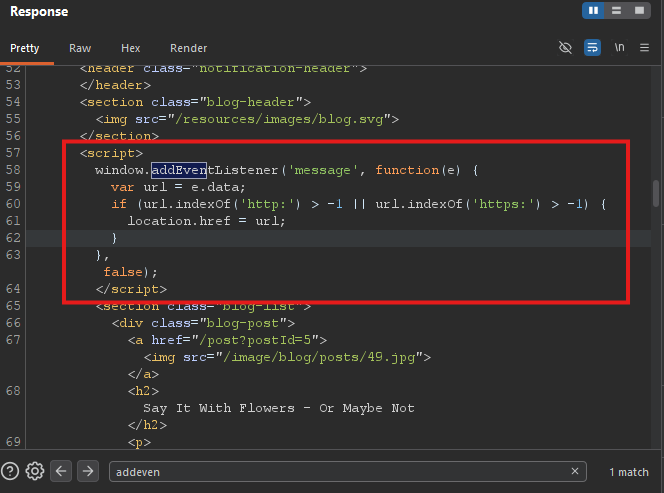Click the '1 match' result count
Screen dimensions: 664x493
629,472
